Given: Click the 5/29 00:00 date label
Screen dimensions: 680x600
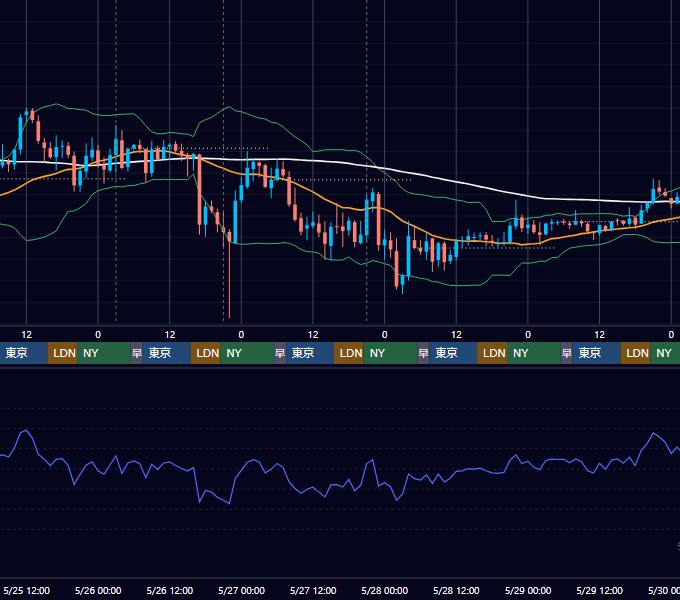Looking at the screenshot, I should (528, 590).
